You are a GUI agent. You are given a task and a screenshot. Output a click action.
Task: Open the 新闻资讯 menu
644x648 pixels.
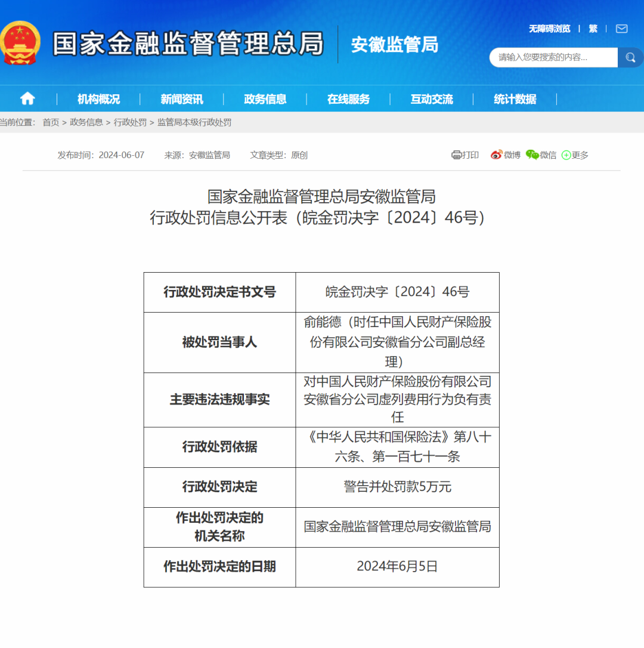point(182,99)
